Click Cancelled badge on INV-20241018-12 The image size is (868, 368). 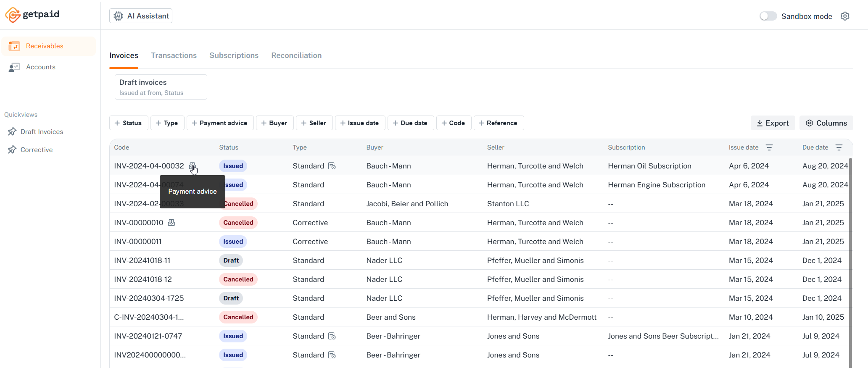pyautogui.click(x=238, y=279)
